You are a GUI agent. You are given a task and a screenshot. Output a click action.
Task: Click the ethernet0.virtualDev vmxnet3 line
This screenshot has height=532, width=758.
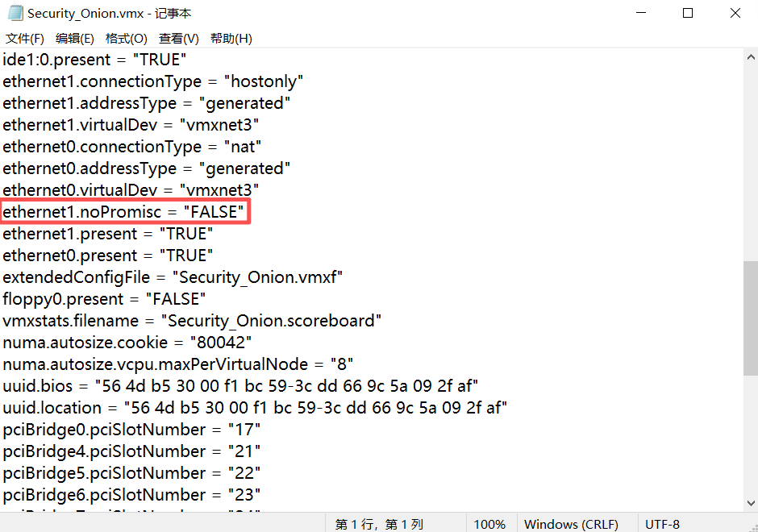pos(131,190)
